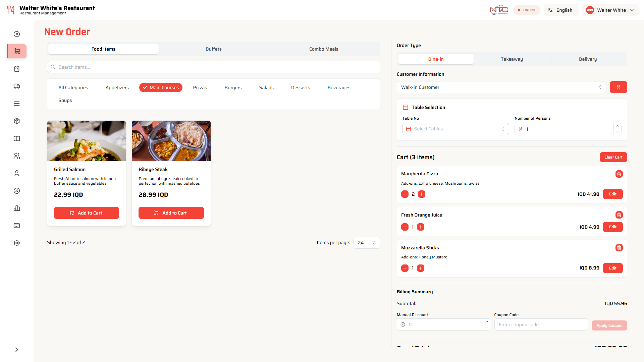
Task: Open the percent discount sidebar icon
Action: (x=17, y=191)
